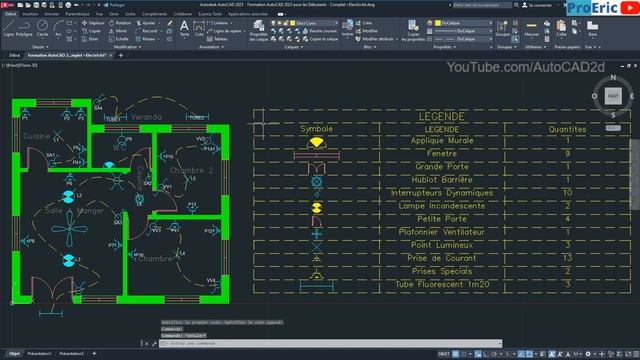Open the Vue ribbon tab

click(99, 14)
